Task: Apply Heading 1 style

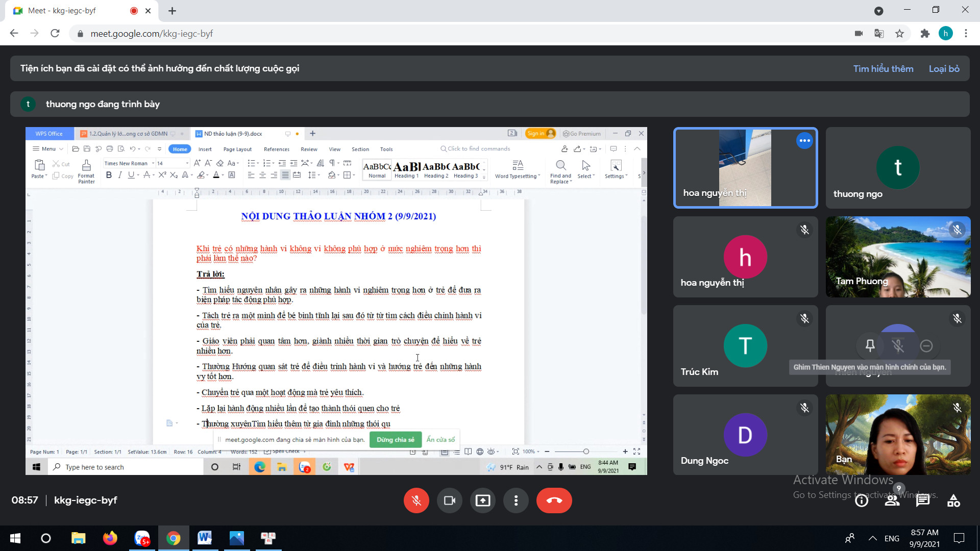Action: coord(406,170)
